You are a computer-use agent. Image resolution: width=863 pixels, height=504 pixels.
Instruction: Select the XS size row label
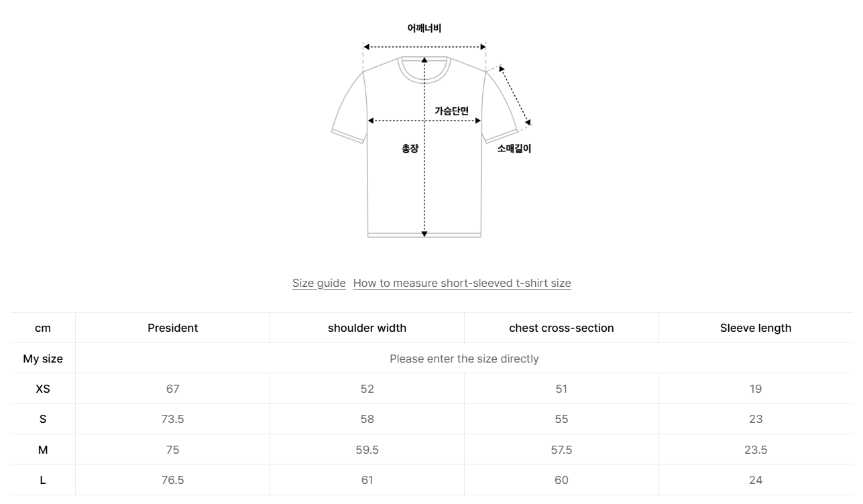coord(43,389)
